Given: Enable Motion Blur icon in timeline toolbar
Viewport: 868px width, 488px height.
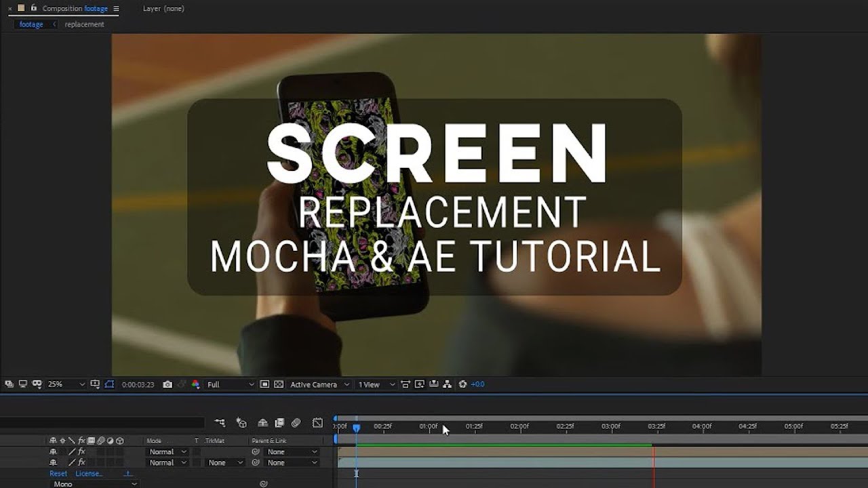Looking at the screenshot, I should point(296,423).
